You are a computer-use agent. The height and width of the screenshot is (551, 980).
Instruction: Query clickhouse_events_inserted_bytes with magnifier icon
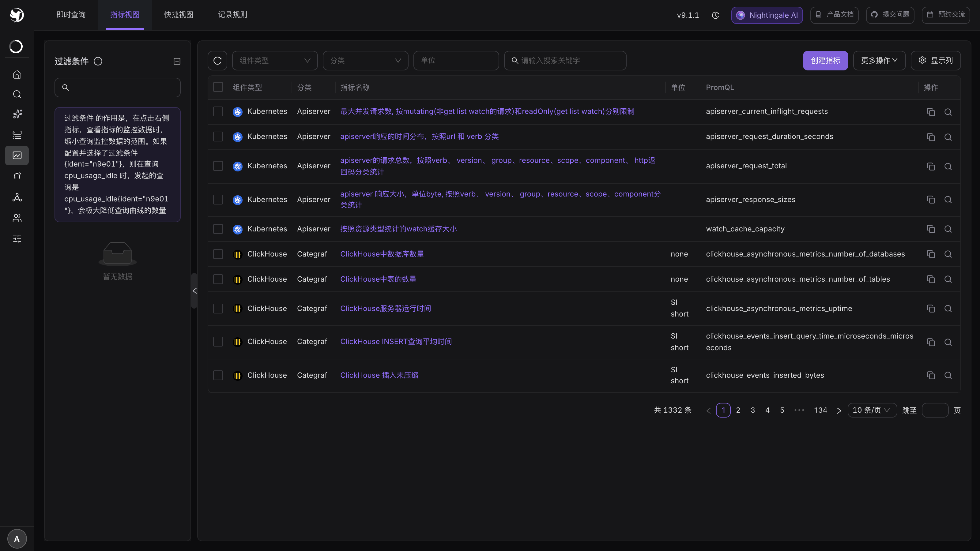point(948,376)
